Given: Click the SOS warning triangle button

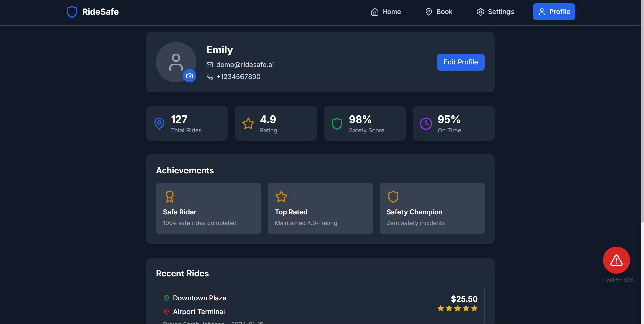Looking at the screenshot, I should coord(616,260).
